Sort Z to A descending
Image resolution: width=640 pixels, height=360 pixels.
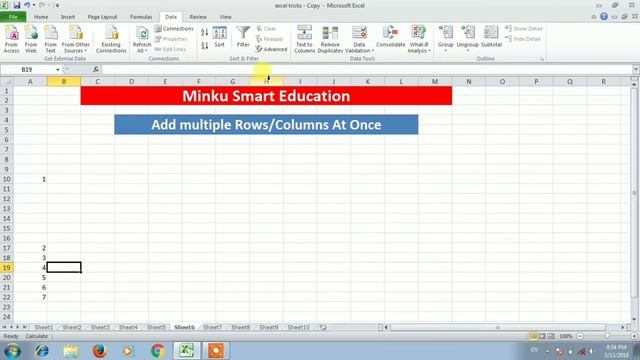(x=204, y=45)
